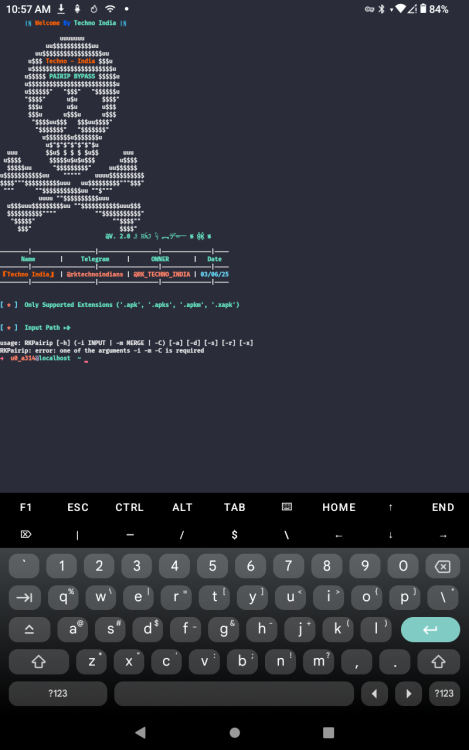Tap the keyboard cursor-left triangle key
Viewport: 469px width, 750px height.
374,694
